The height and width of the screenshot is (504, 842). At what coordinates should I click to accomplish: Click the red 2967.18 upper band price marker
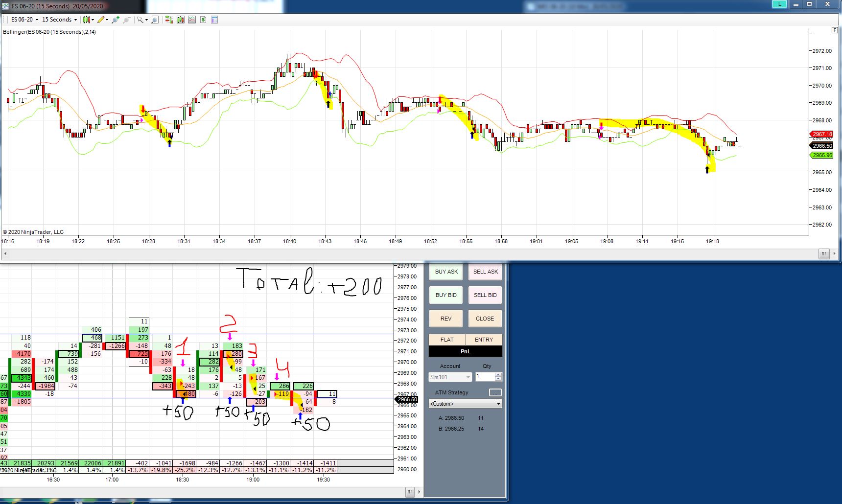(x=822, y=134)
